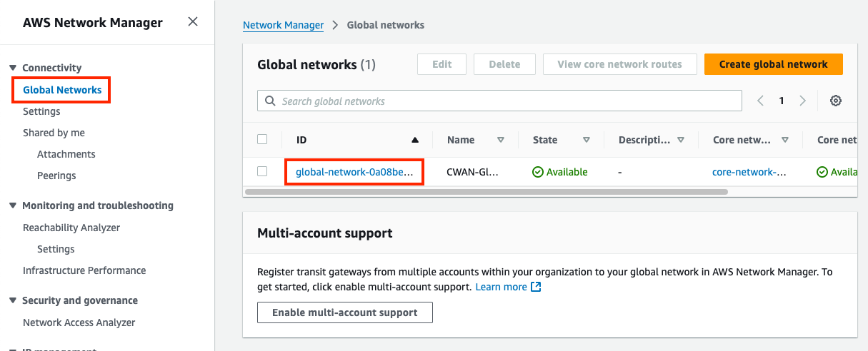Click page number 1
Image resolution: width=868 pixels, height=351 pixels.
click(x=782, y=101)
